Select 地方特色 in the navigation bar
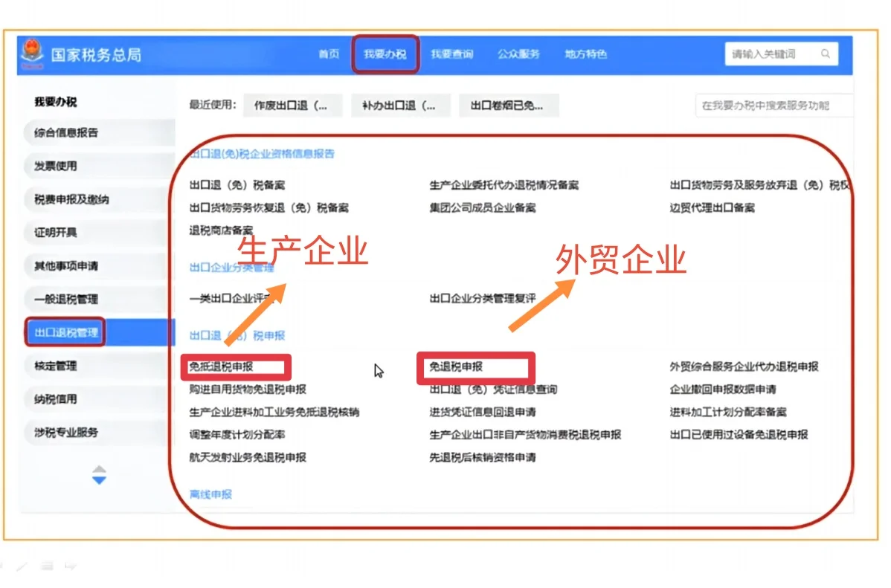891x588 pixels. click(585, 54)
